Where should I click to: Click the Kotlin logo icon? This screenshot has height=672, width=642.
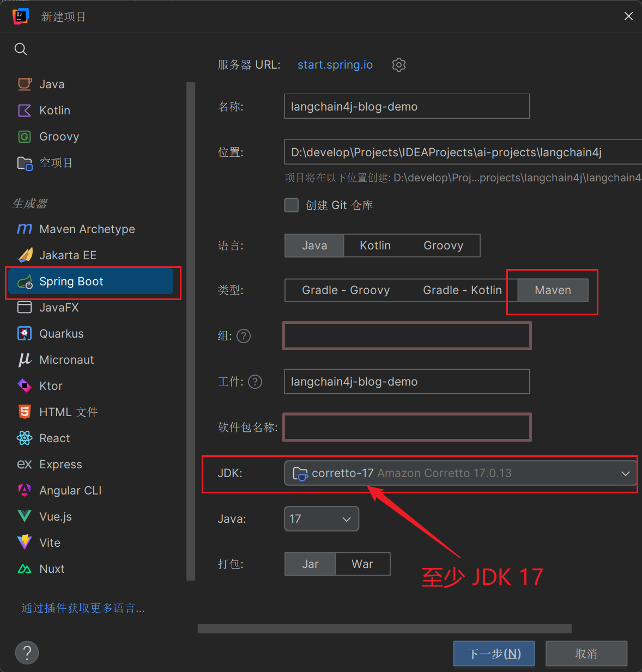pos(25,111)
